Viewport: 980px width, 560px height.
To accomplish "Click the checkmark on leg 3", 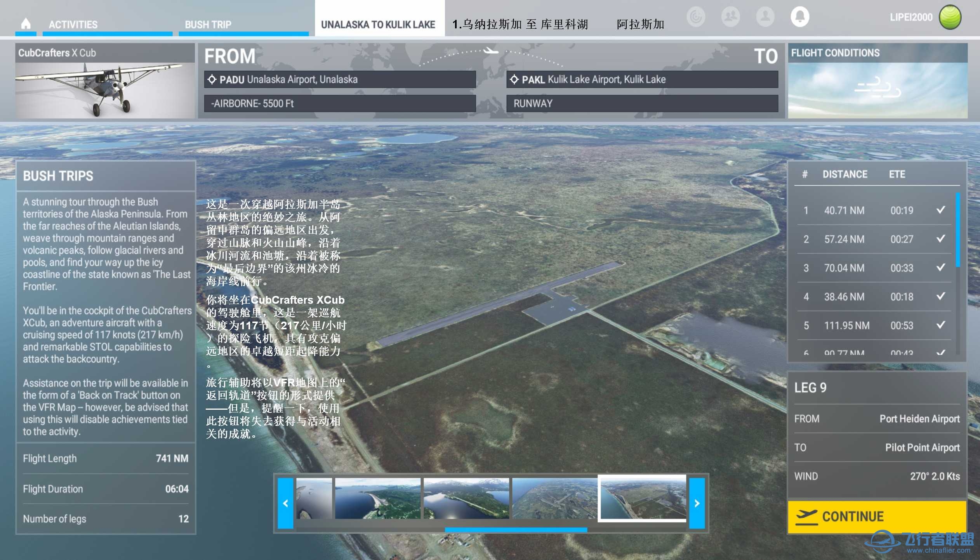I will coord(940,267).
